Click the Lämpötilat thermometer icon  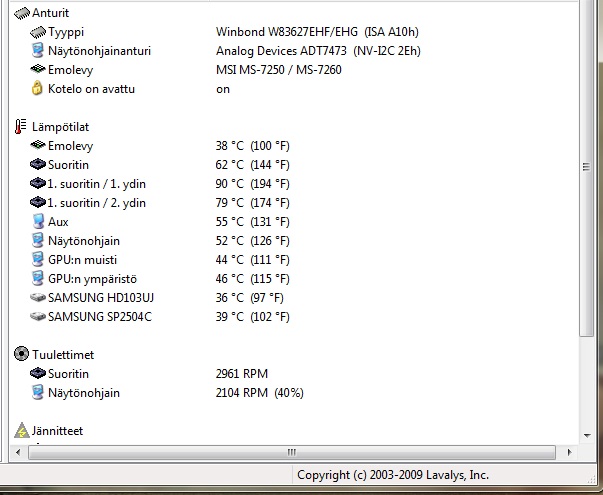point(20,127)
